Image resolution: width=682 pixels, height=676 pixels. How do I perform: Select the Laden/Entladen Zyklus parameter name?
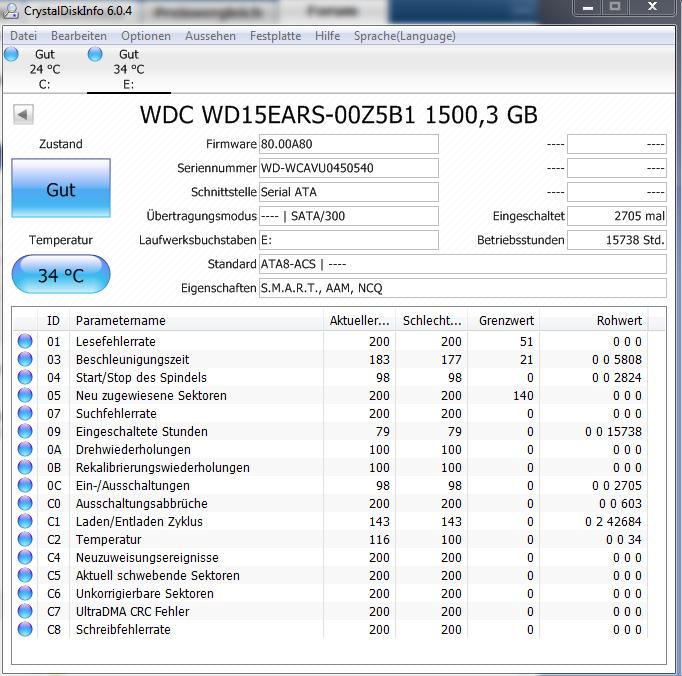(139, 522)
